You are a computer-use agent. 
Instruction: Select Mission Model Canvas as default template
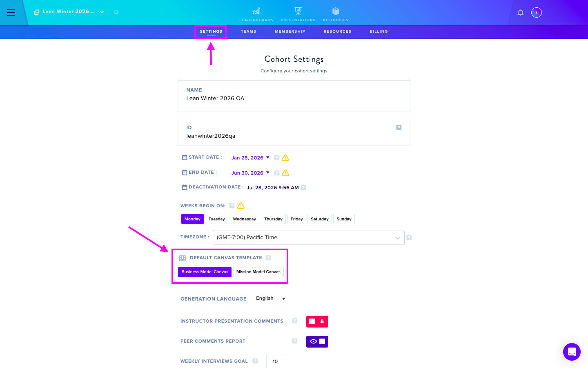(x=258, y=272)
